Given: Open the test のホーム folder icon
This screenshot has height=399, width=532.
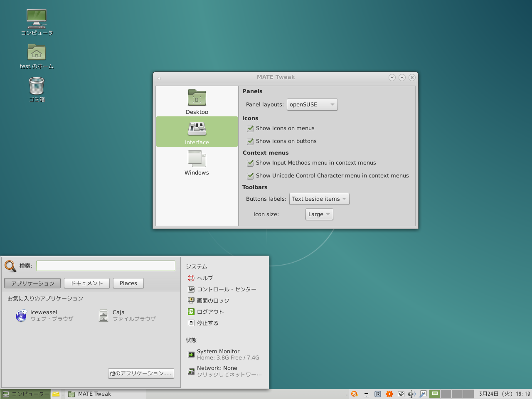Looking at the screenshot, I should click(x=37, y=56).
